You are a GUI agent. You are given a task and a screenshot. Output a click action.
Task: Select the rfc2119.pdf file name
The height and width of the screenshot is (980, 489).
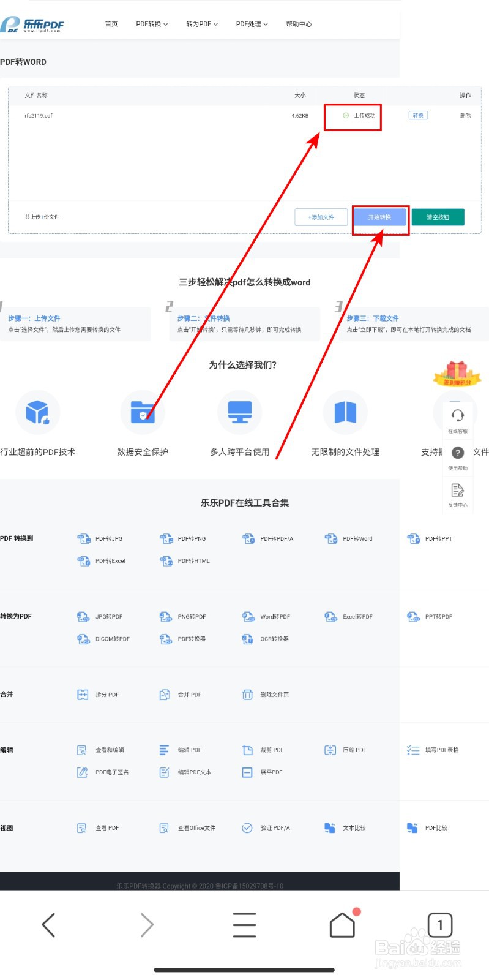39,115
